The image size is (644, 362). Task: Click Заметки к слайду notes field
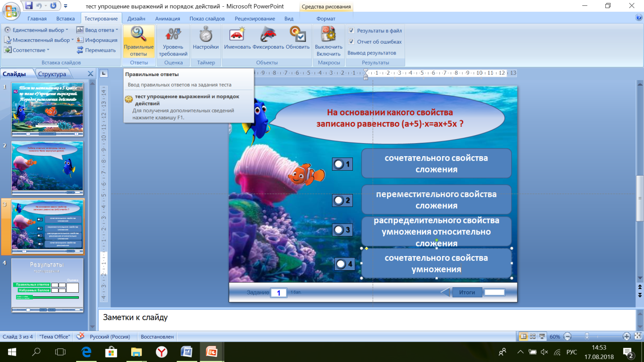coord(366,320)
